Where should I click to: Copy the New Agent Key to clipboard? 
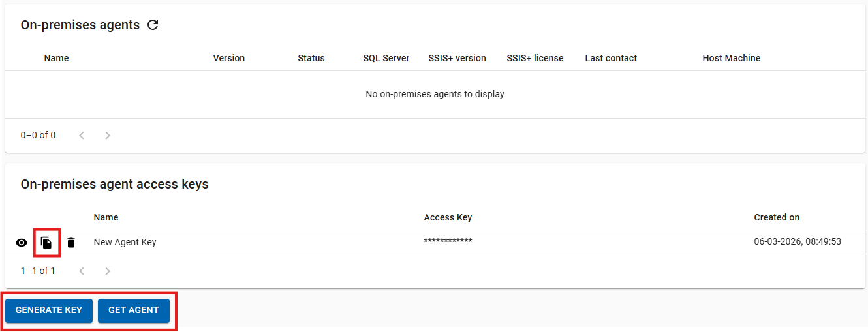coord(46,243)
